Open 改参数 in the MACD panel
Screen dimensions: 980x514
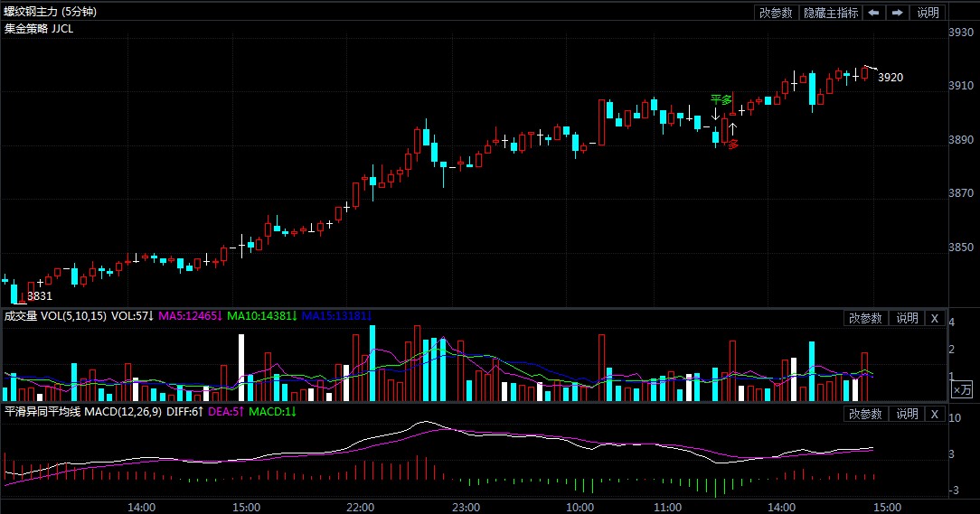coord(865,414)
